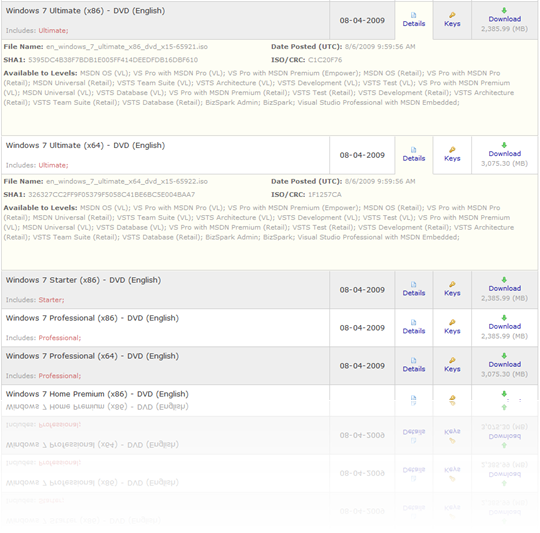Click Available to Levels list under Ultimate x64
540x533 pixels.
coord(259,222)
